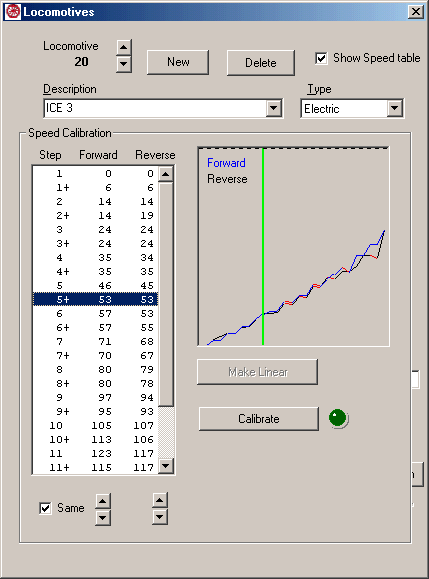
Task: Click the Make Linear button
Action: point(257,372)
